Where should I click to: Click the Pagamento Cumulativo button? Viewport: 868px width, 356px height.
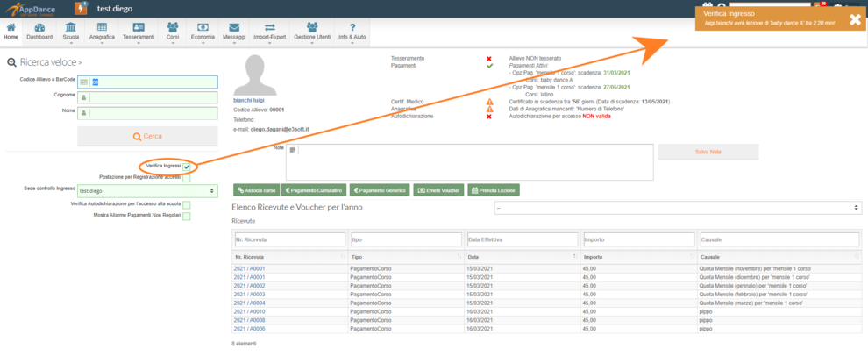pyautogui.click(x=315, y=190)
